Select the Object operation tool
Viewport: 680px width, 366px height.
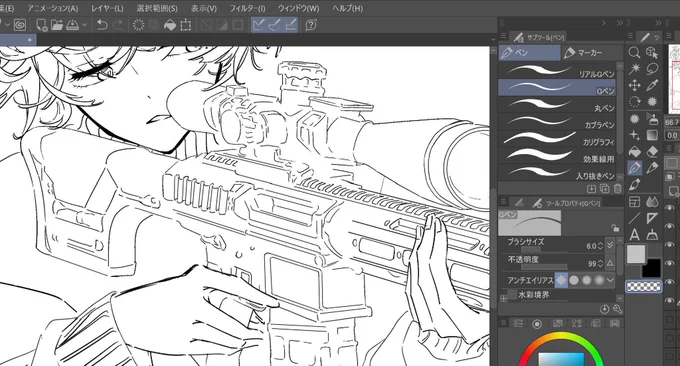point(652,52)
